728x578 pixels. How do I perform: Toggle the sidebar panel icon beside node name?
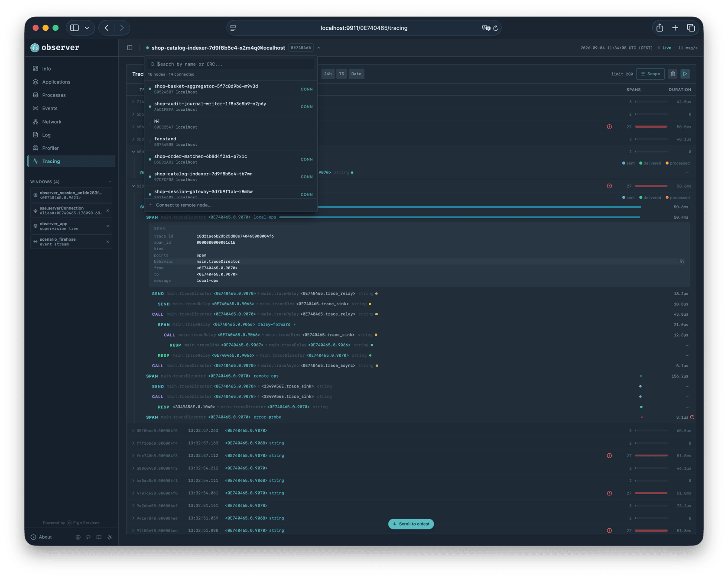point(130,48)
